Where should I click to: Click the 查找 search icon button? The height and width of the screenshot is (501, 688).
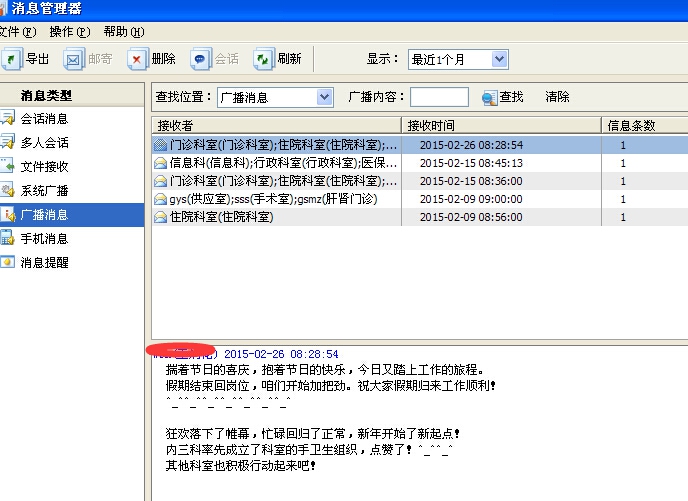tap(490, 97)
